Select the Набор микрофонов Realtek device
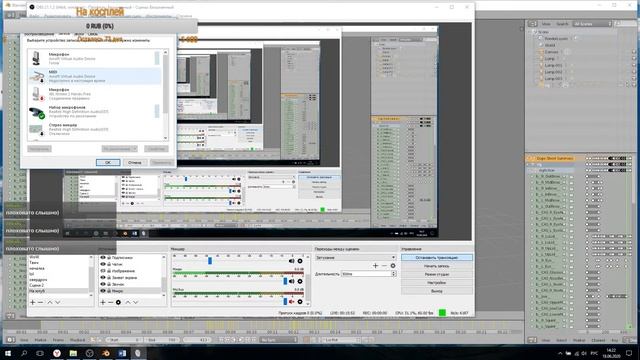This screenshot has height=360, width=640. pyautogui.click(x=94, y=111)
